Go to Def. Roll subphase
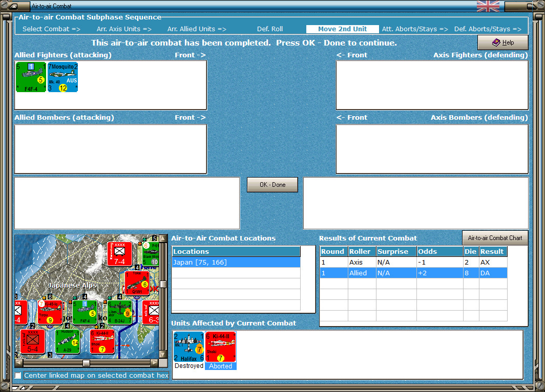Viewport: 545px width, 392px height. point(270,29)
